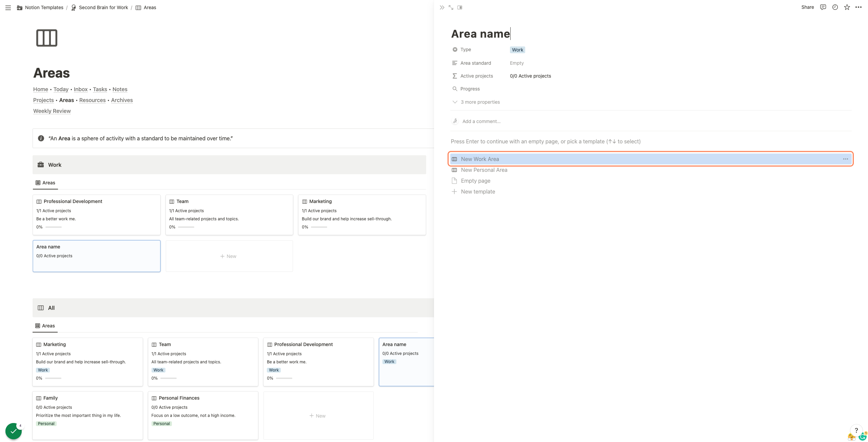Open the Type property Work tag
The height and width of the screenshot is (442, 868).
[517, 50]
